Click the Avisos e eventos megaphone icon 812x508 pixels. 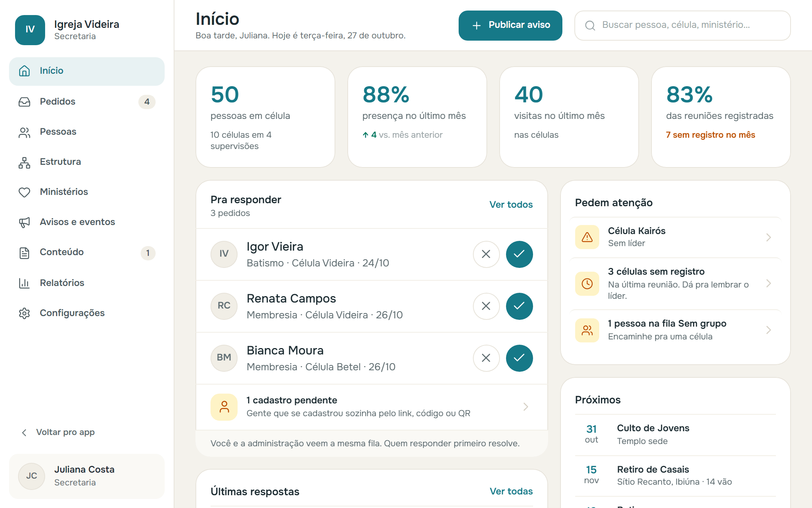(24, 222)
